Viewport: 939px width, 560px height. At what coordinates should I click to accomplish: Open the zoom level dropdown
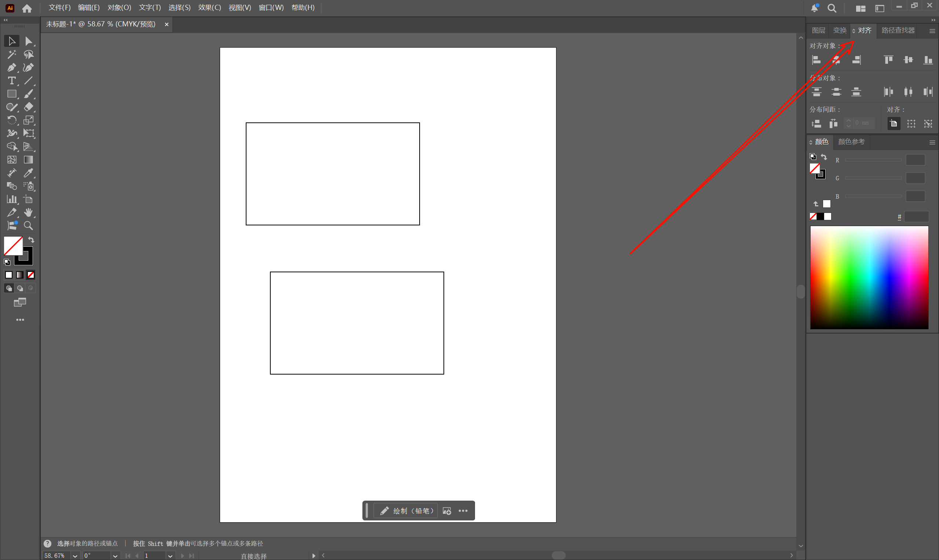(75, 556)
